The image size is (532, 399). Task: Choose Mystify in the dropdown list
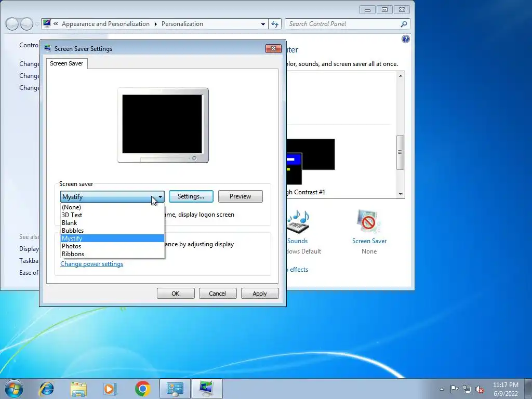[112, 238]
